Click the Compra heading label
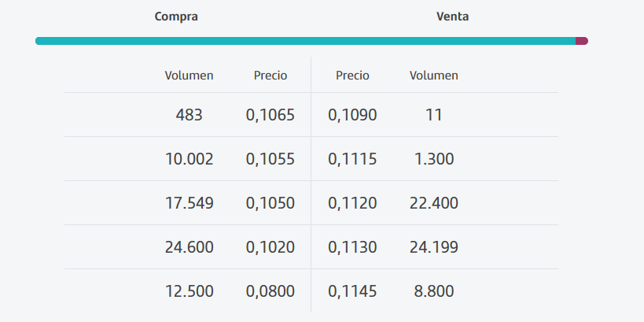This screenshot has width=644, height=322. click(x=176, y=17)
